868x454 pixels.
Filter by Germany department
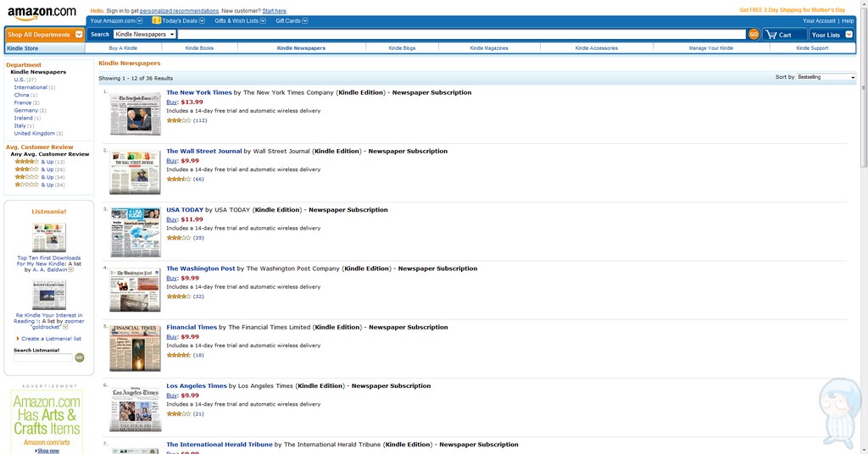click(x=26, y=110)
